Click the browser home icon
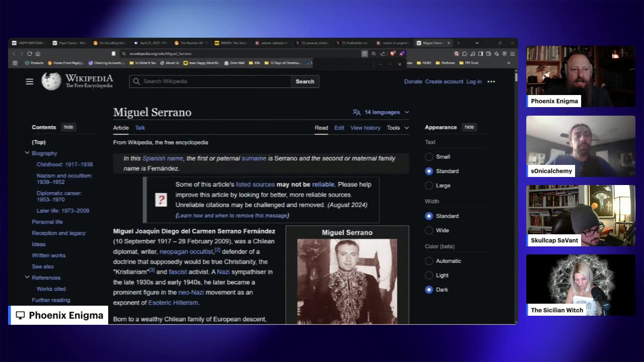Viewport: 644px width, 362px height. tap(38, 54)
